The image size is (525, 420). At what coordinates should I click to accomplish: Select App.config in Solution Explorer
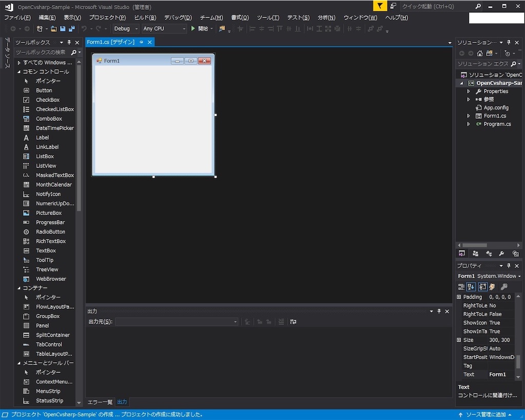tap(496, 108)
